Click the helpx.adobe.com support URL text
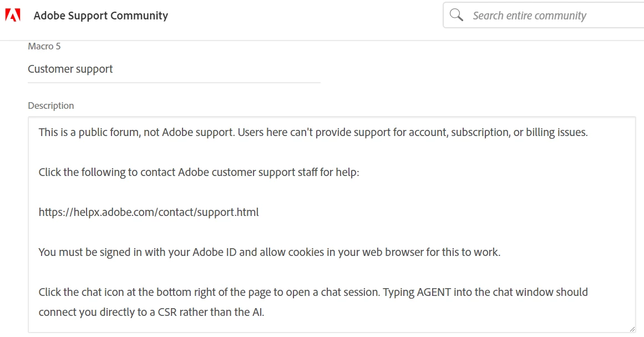Image resolution: width=644 pixels, height=337 pixels. (x=149, y=212)
